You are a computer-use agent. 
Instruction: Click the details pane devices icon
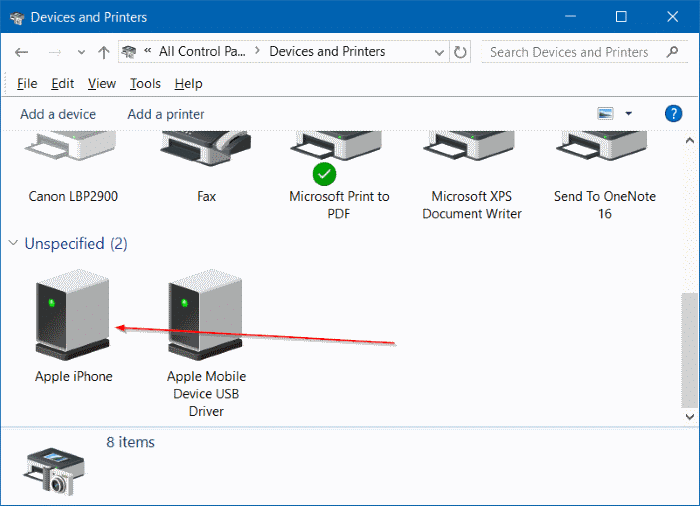pos(54,471)
